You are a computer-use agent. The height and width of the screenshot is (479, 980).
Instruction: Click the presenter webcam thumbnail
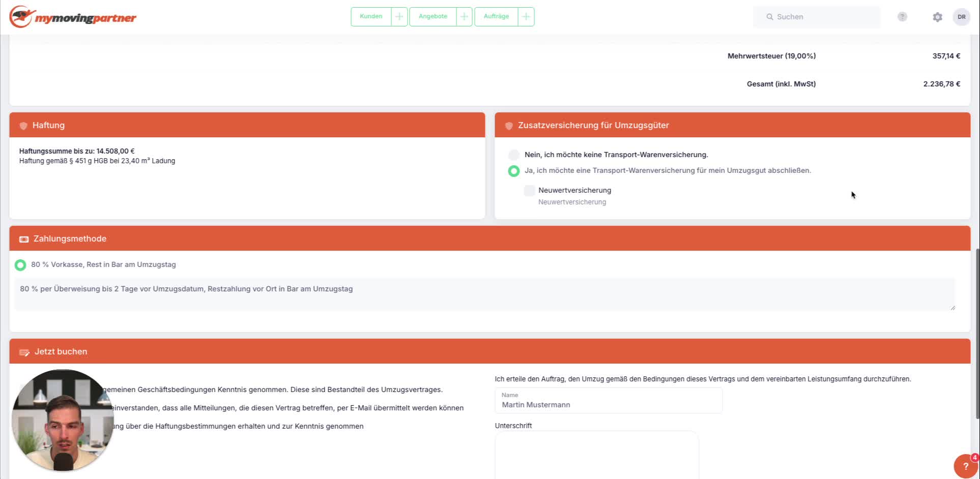pos(63,420)
